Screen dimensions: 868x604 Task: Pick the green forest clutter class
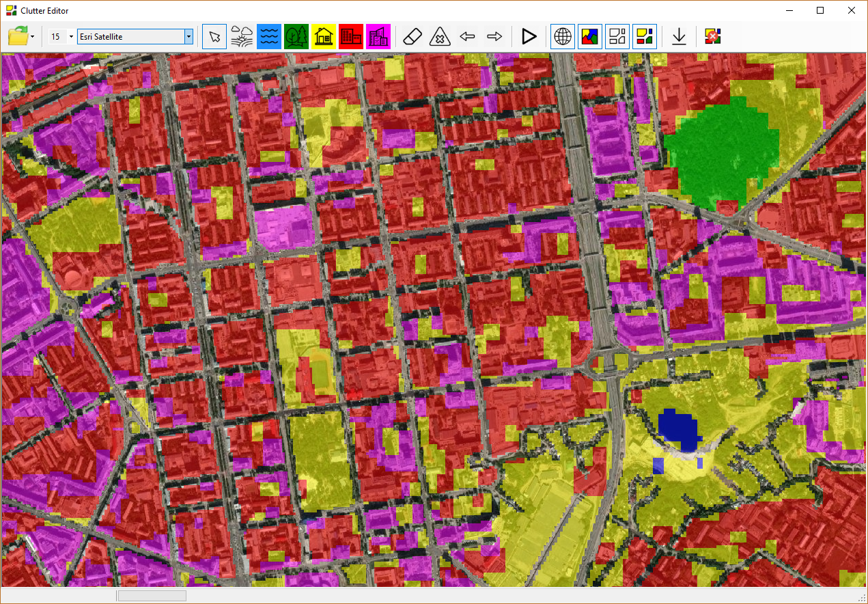296,37
